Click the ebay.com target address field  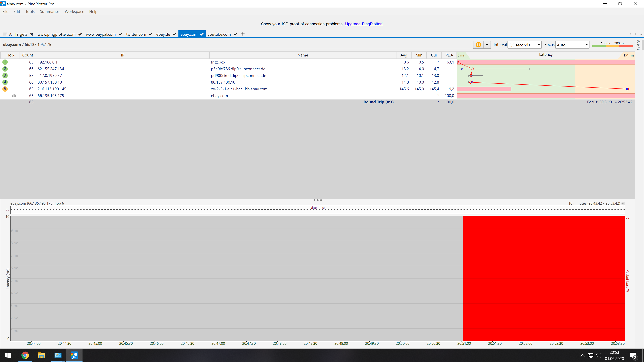coord(236,45)
